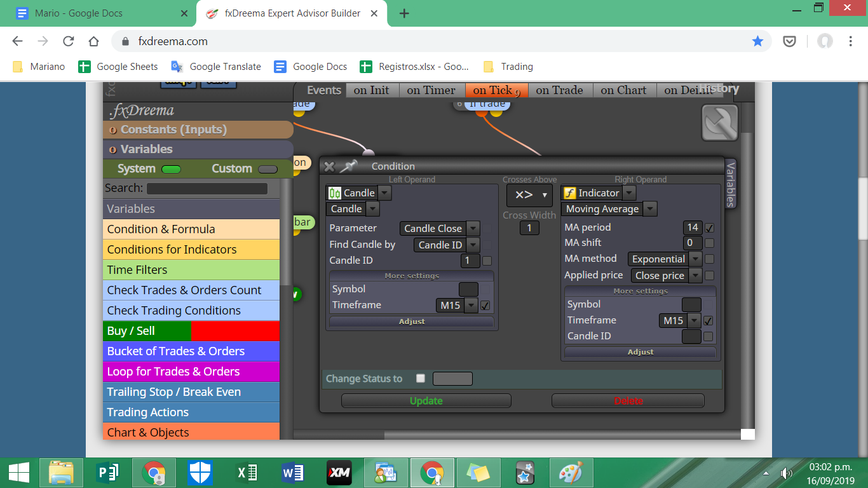
Task: Switch to the on Timer event tab
Action: pos(431,90)
